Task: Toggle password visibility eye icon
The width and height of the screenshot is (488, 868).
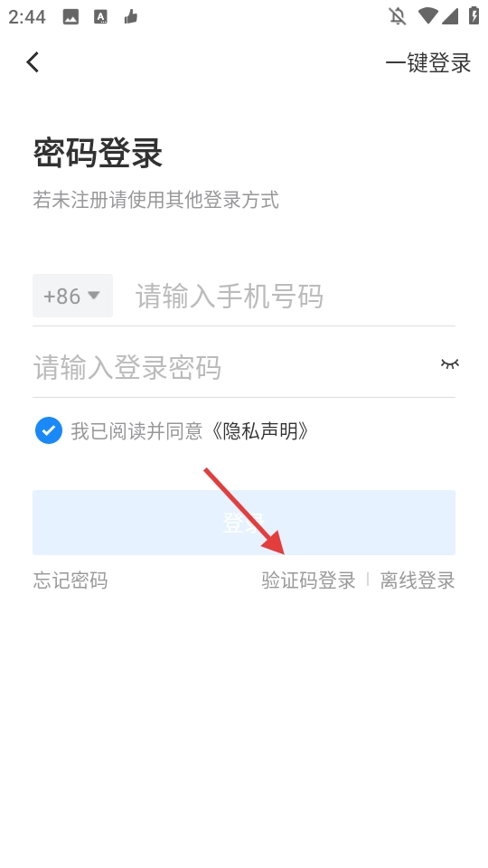Action: click(449, 363)
